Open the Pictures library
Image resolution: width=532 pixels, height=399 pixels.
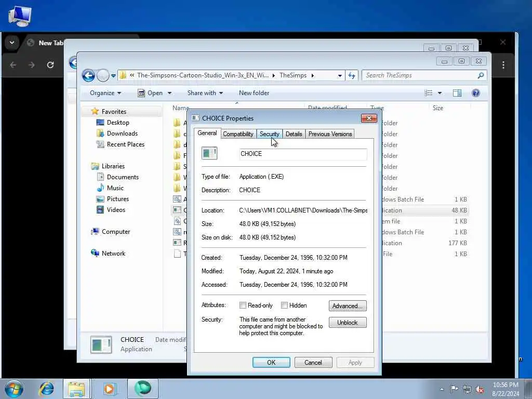(118, 199)
